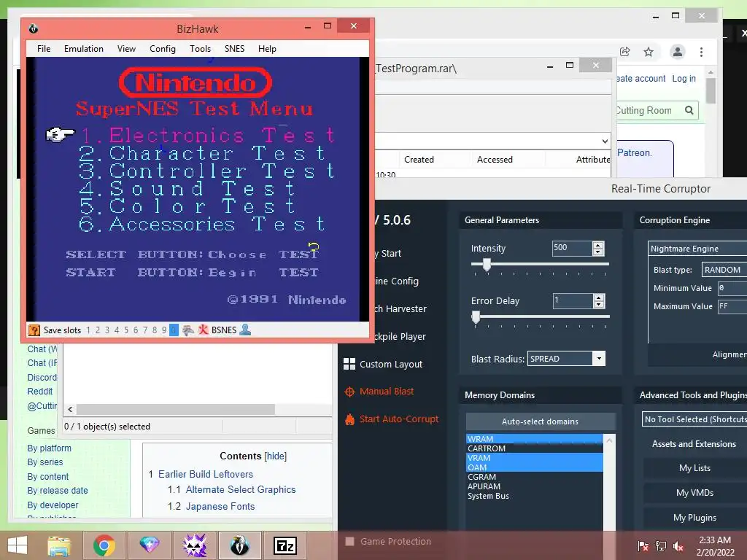Open the SNES menu in BizHawk

click(x=234, y=49)
